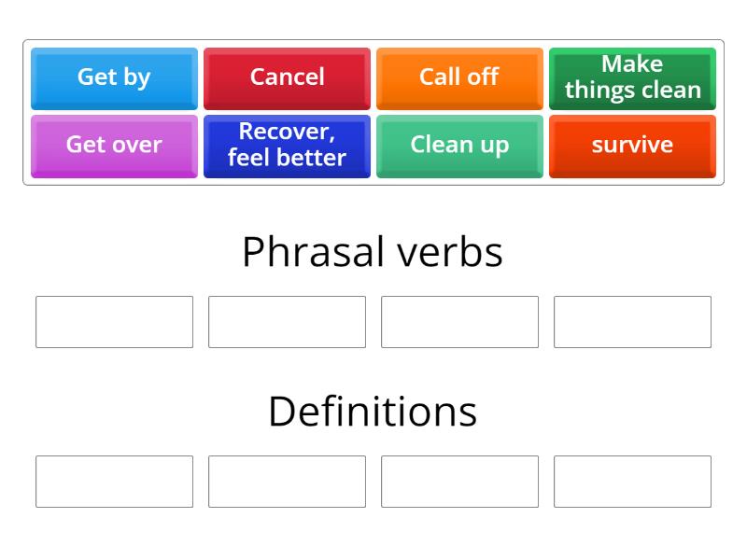Click the third Definitions slot
The image size is (747, 560).
click(x=459, y=482)
